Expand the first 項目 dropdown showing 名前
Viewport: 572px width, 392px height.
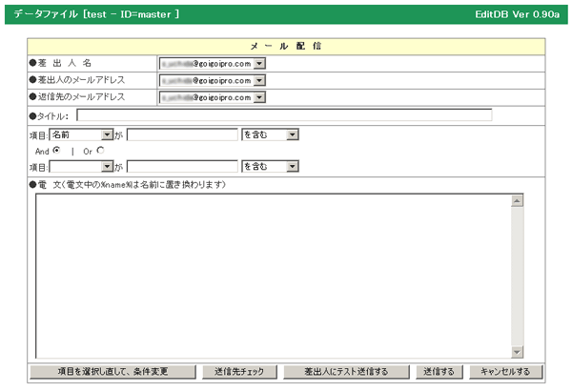pos(107,135)
